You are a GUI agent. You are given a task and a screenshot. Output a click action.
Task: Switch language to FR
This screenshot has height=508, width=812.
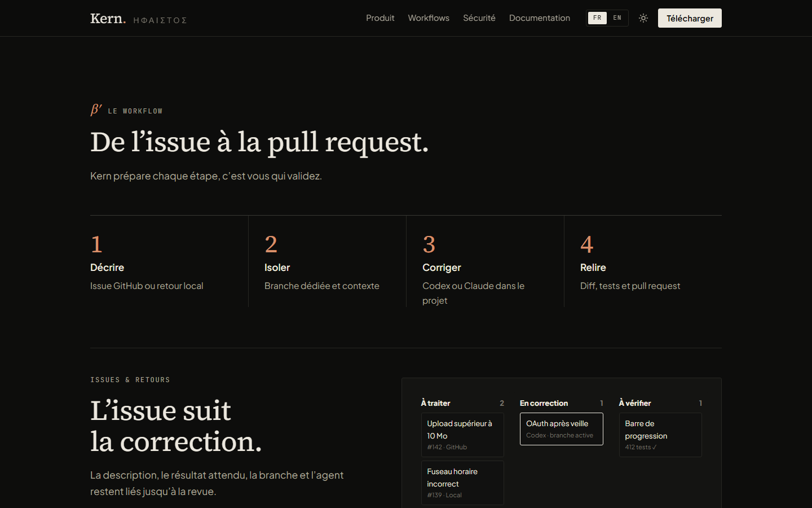coord(597,18)
